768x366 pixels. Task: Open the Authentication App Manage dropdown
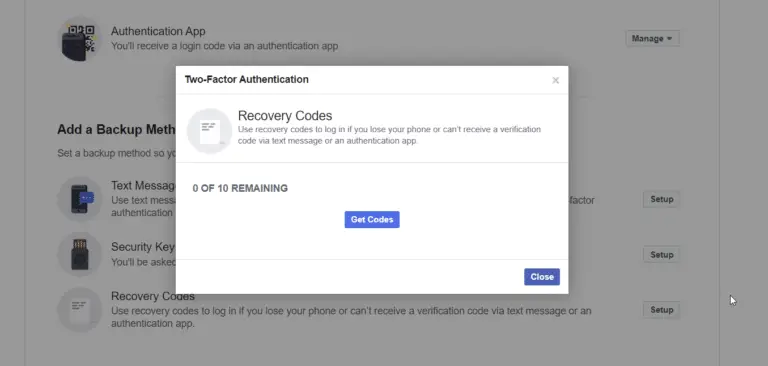(x=652, y=38)
